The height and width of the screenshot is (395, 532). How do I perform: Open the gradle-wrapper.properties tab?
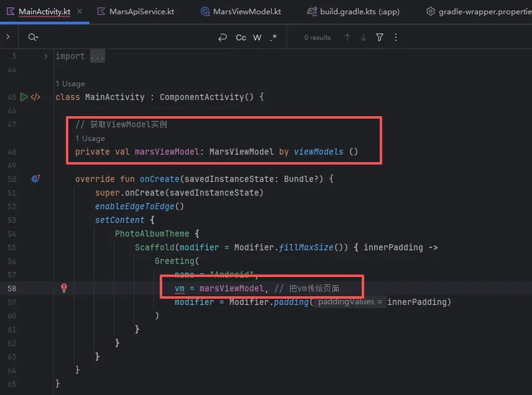click(479, 12)
